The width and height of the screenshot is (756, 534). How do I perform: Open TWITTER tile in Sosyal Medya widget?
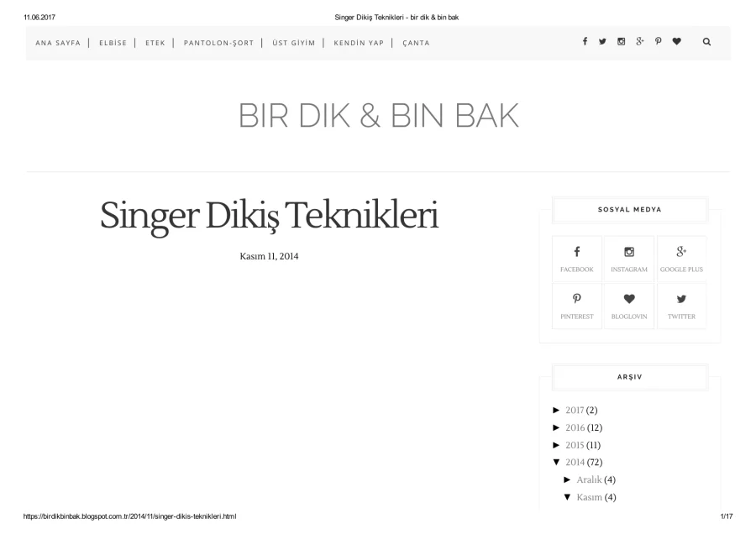point(682,306)
